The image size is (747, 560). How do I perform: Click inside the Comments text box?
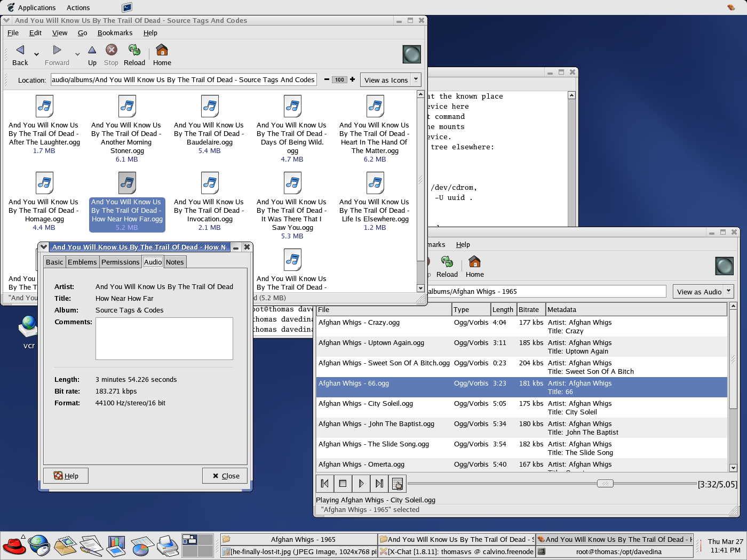[164, 339]
